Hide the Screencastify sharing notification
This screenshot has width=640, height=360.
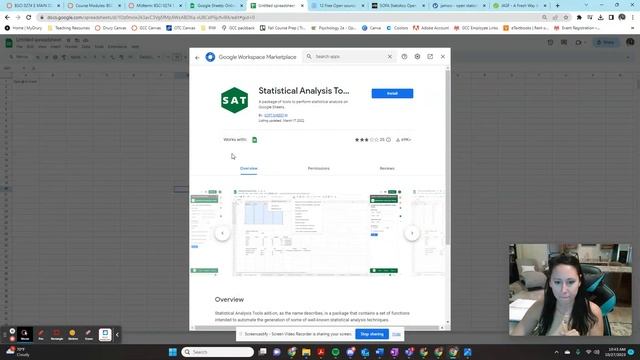(x=396, y=334)
